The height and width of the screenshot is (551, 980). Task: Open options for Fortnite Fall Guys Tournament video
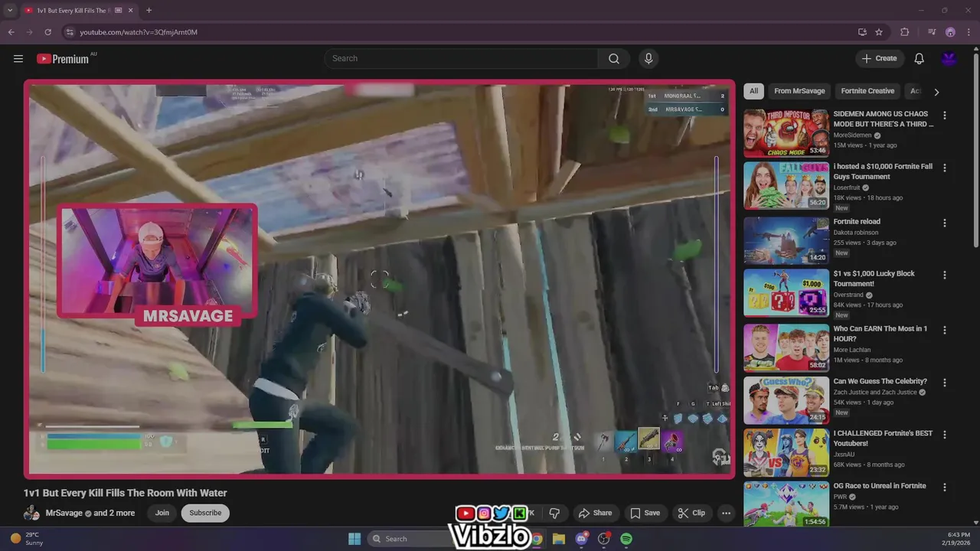point(944,168)
